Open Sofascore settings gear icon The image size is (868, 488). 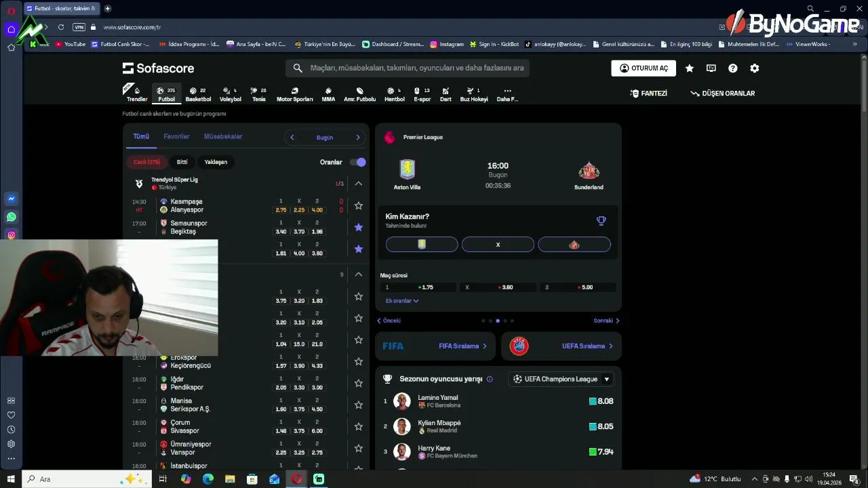[755, 68]
